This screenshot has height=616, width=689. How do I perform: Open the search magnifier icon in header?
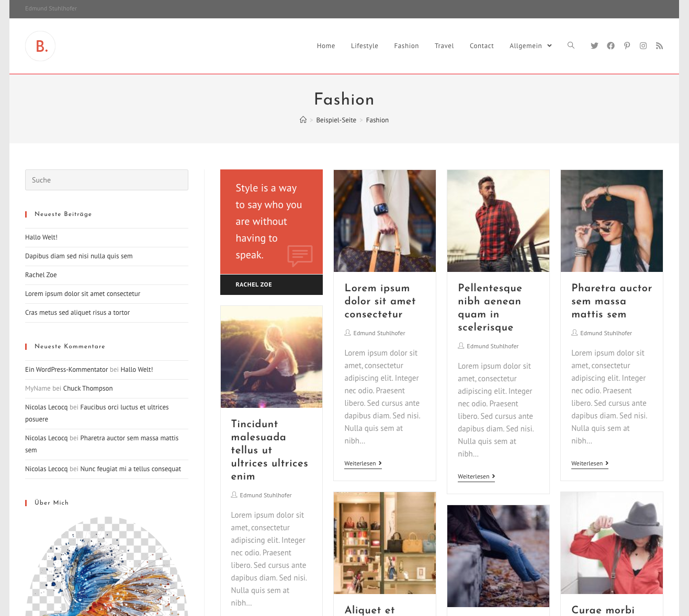[571, 45]
